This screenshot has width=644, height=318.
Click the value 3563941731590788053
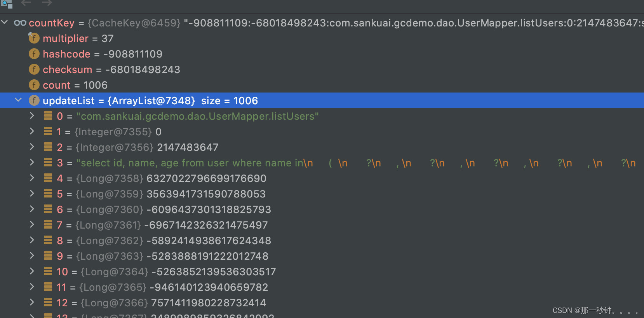[x=206, y=194]
